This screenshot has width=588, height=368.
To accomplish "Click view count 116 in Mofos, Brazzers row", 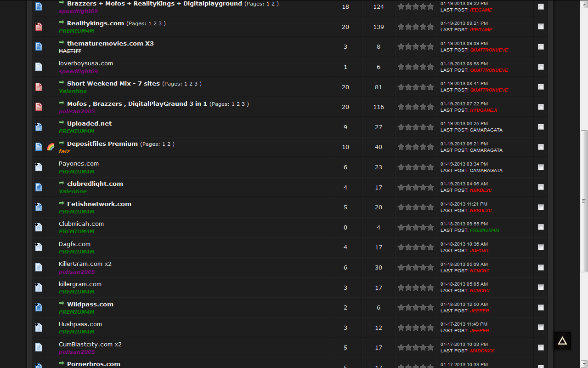I will (379, 107).
